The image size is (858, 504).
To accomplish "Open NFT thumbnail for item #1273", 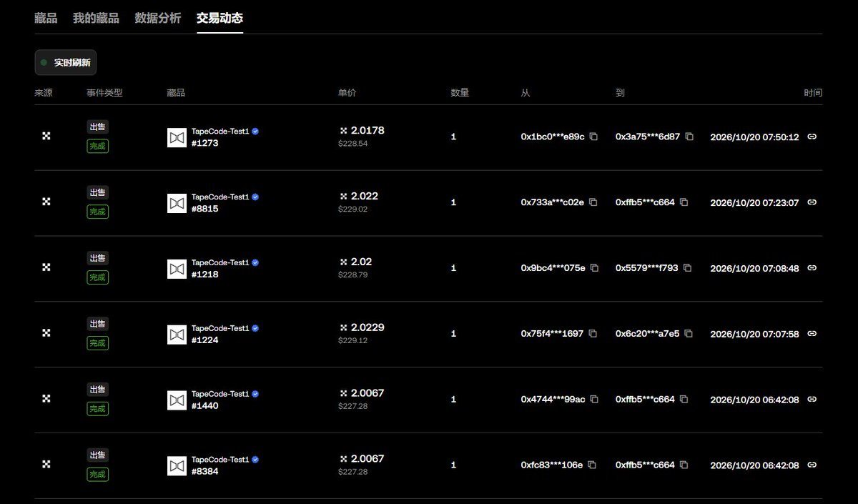I will (177, 137).
